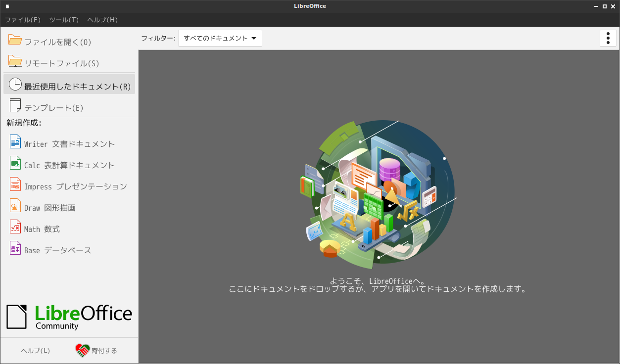This screenshot has height=364, width=620.
Task: Click the 寄付する donate label
Action: click(x=104, y=351)
